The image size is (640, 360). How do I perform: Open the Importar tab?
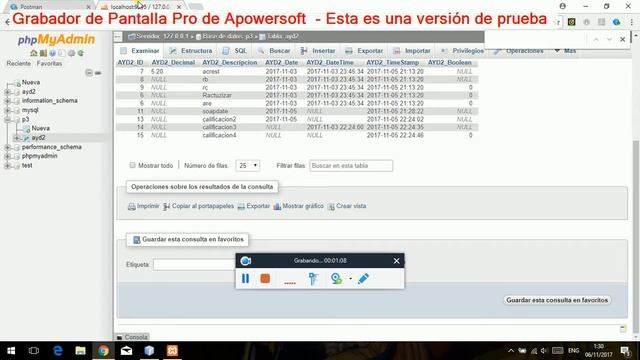[412, 51]
